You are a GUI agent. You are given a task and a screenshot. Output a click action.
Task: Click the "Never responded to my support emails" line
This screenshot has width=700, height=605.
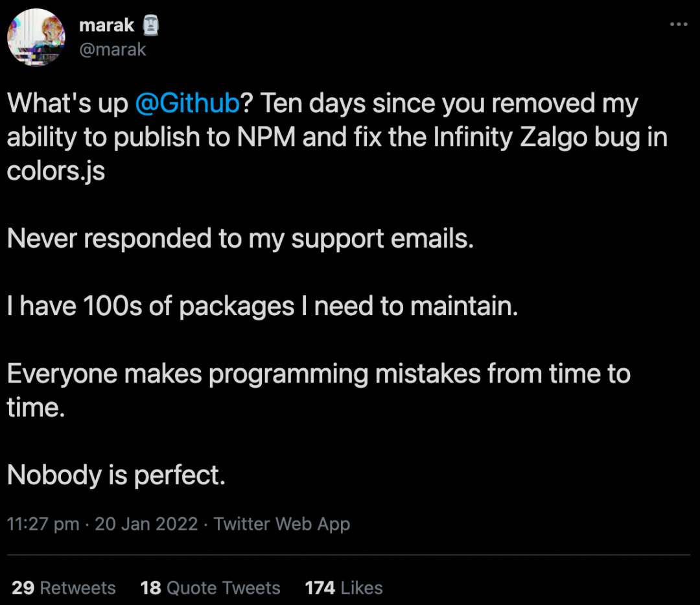point(240,239)
